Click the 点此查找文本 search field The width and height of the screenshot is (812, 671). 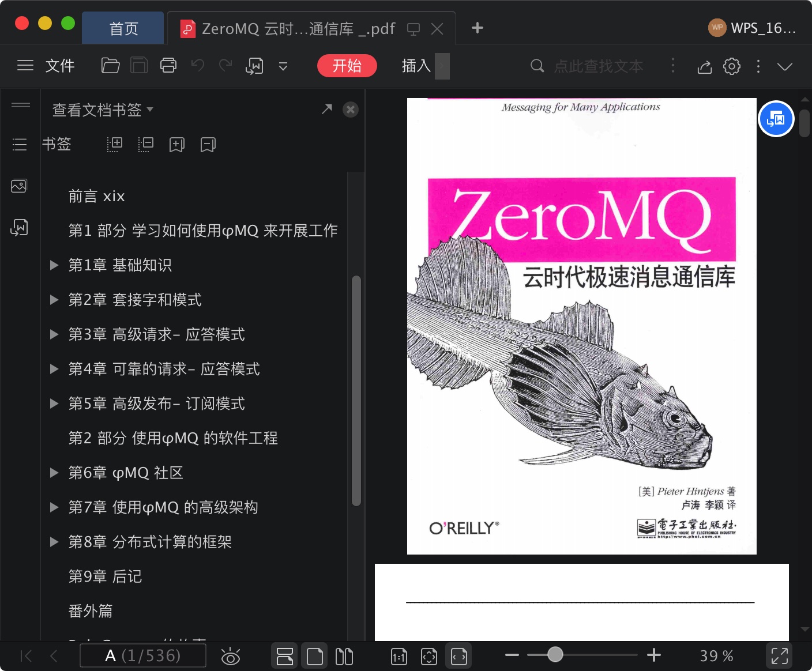[x=598, y=66]
